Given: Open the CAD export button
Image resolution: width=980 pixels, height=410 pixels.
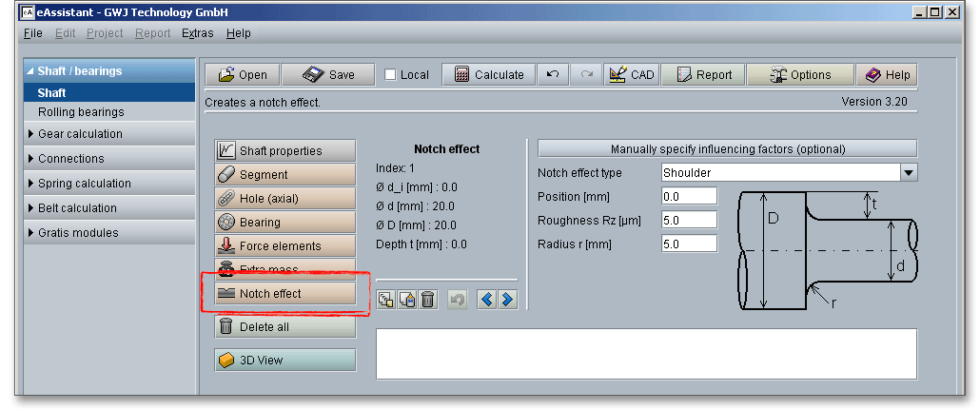Looking at the screenshot, I should [631, 75].
